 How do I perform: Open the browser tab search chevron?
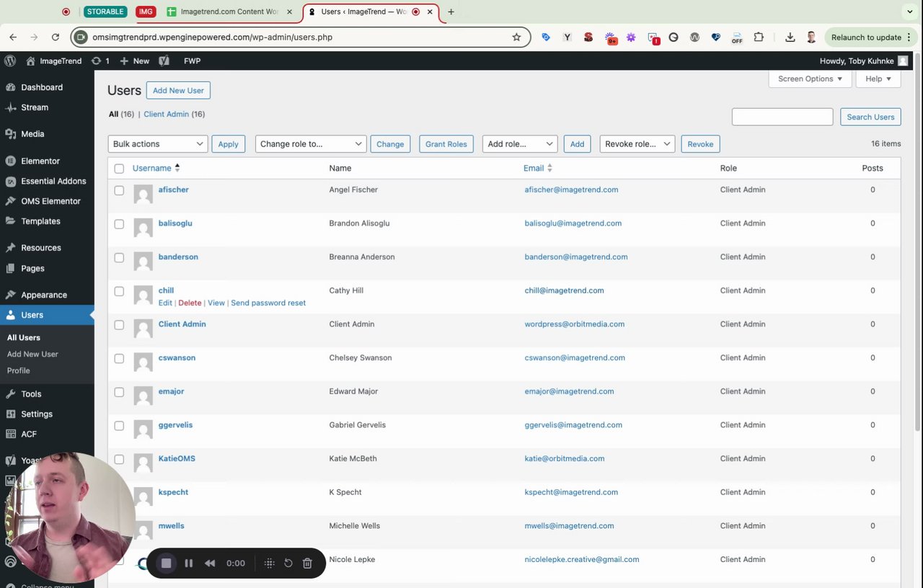click(910, 12)
